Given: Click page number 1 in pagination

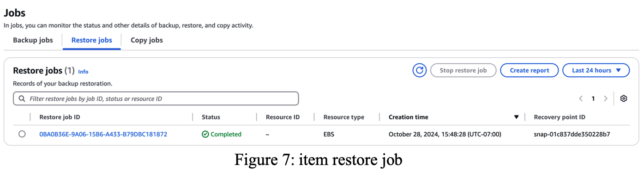Looking at the screenshot, I should pos(593,98).
